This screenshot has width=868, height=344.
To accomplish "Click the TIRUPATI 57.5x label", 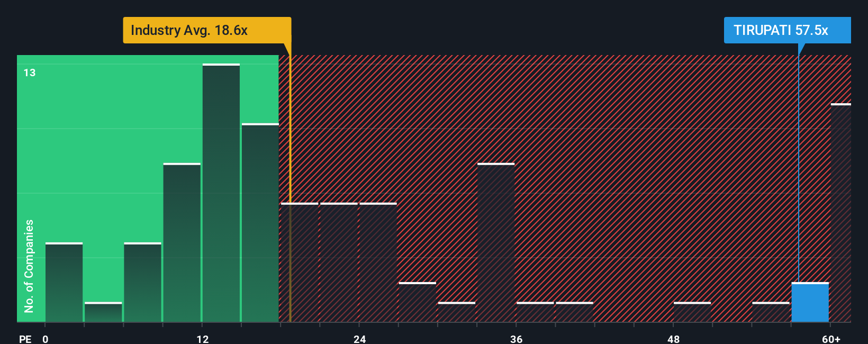I will (787, 30).
